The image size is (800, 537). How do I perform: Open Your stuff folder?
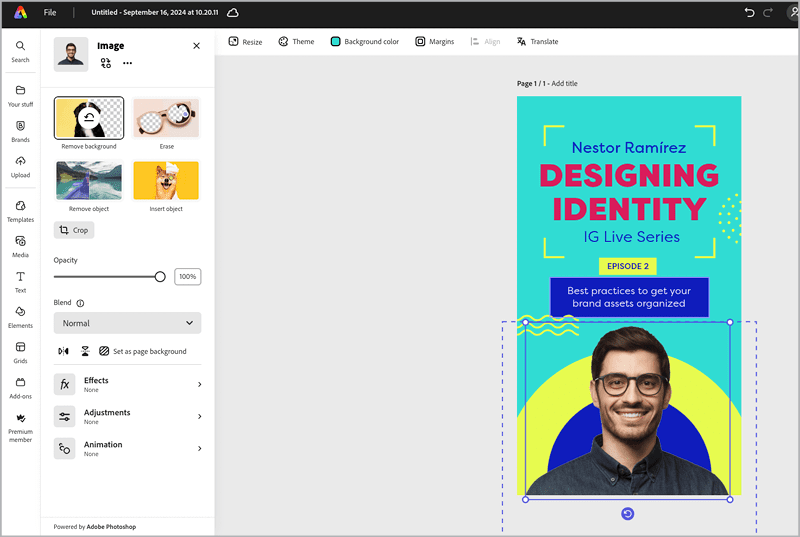[x=20, y=95]
